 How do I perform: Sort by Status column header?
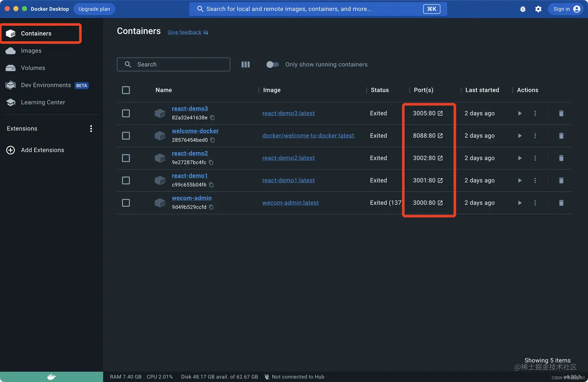380,90
